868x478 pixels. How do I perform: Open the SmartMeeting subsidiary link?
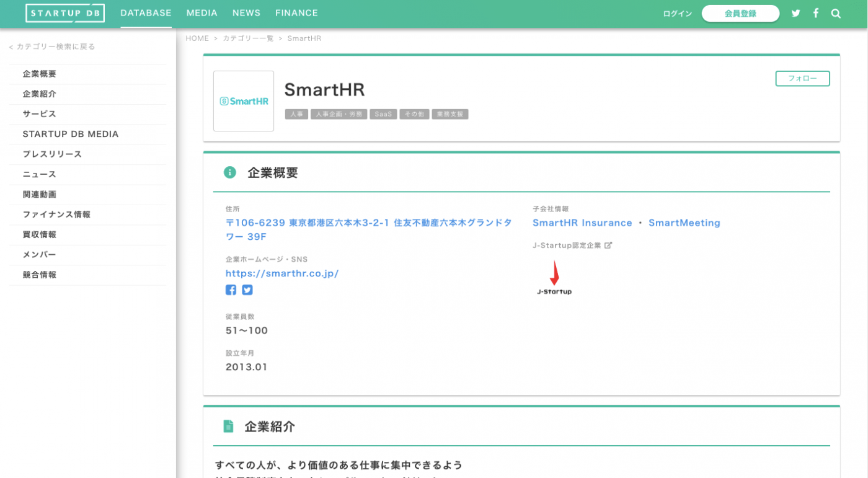(x=684, y=223)
